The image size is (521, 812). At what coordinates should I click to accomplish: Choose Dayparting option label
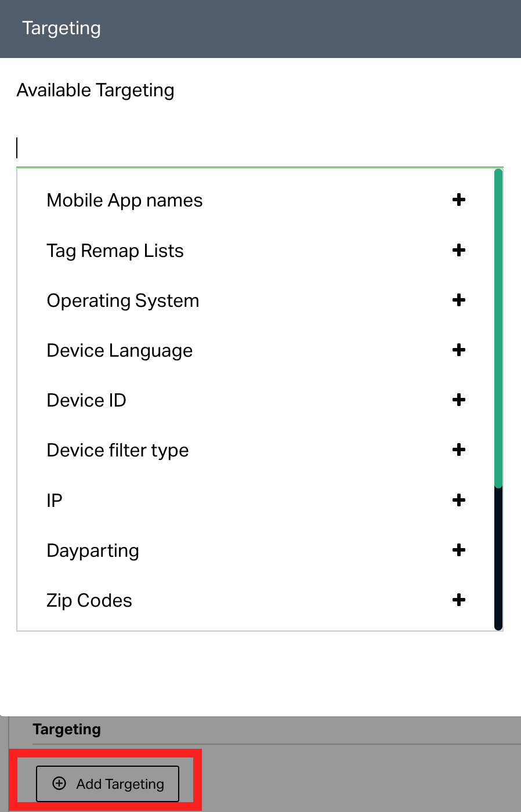(93, 551)
